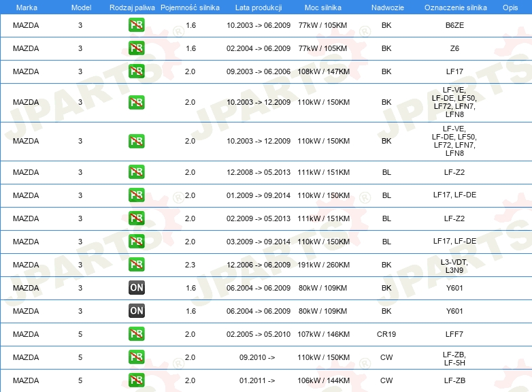Click the PB fuel icon in the LFF7 row
The height and width of the screenshot is (392, 532).
(136, 334)
